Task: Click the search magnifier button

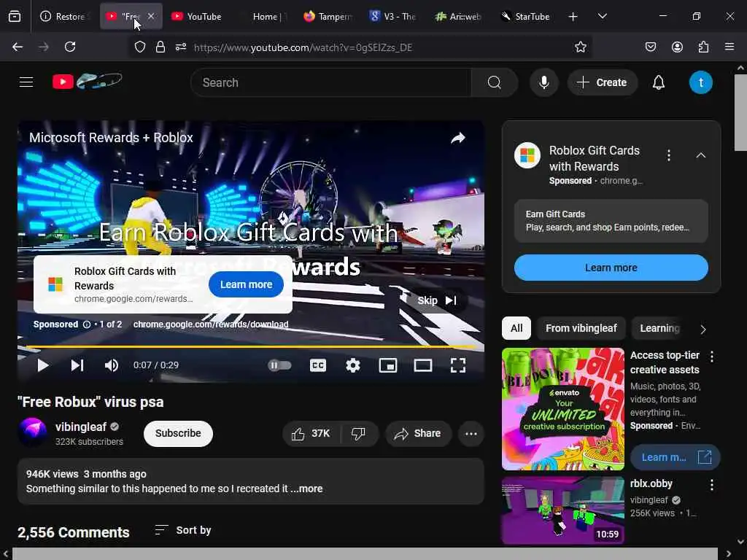Action: click(495, 82)
